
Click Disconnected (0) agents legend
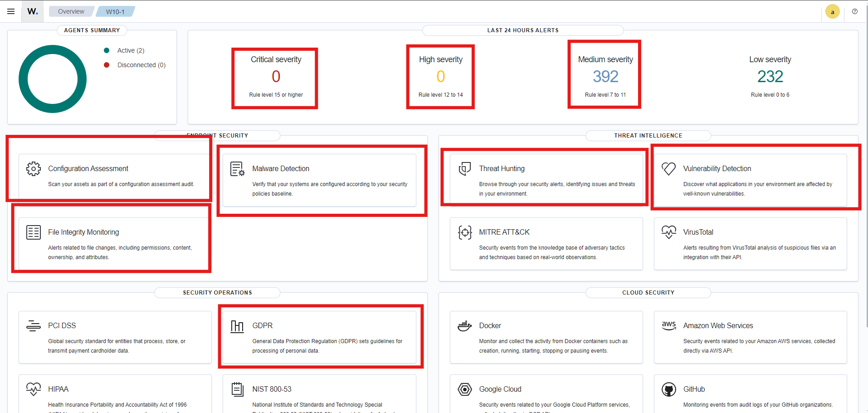141,65
